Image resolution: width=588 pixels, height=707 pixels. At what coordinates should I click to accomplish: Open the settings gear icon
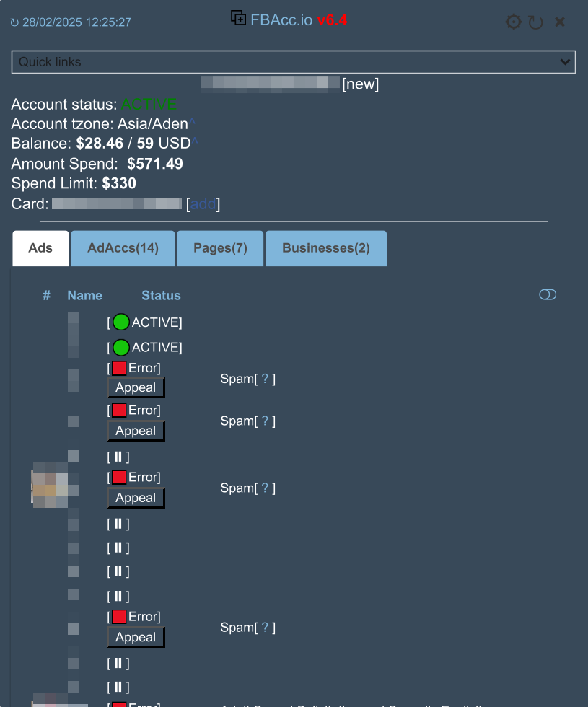(x=513, y=22)
